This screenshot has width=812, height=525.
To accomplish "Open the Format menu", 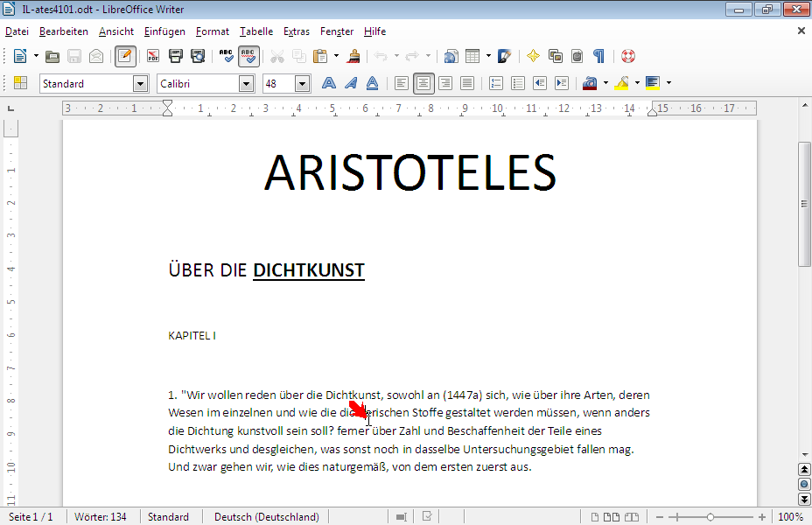I will click(x=213, y=31).
